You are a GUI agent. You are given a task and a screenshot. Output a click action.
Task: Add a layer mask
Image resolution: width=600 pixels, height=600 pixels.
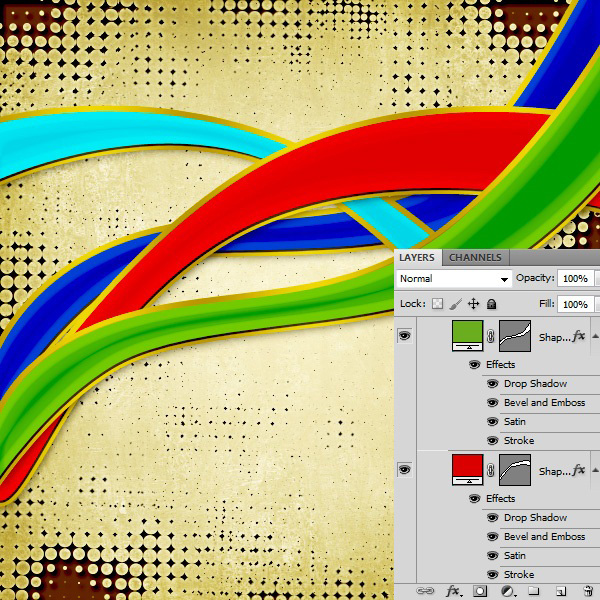[x=480, y=591]
